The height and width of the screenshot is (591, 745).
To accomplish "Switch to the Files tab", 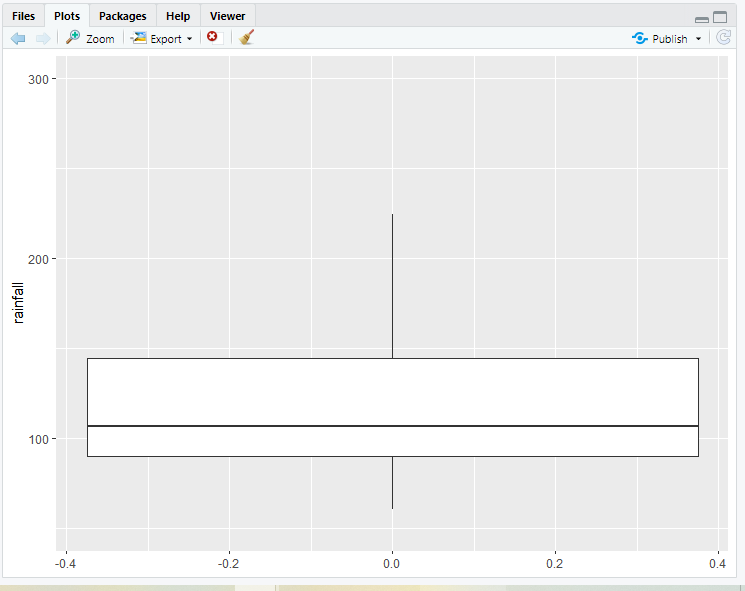I will (23, 16).
